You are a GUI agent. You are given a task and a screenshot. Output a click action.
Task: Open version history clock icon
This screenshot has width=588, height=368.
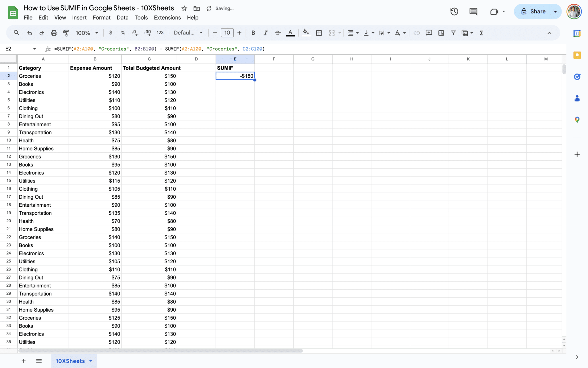click(x=454, y=11)
